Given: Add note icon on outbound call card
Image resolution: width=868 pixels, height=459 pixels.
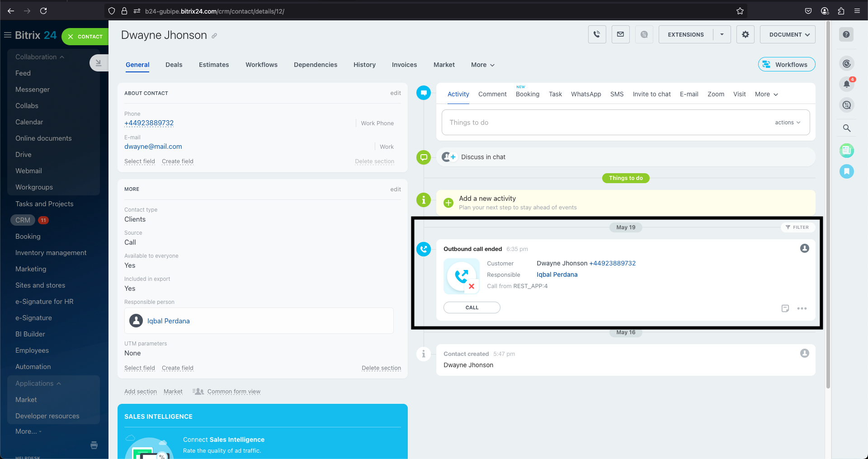Looking at the screenshot, I should coord(785,308).
